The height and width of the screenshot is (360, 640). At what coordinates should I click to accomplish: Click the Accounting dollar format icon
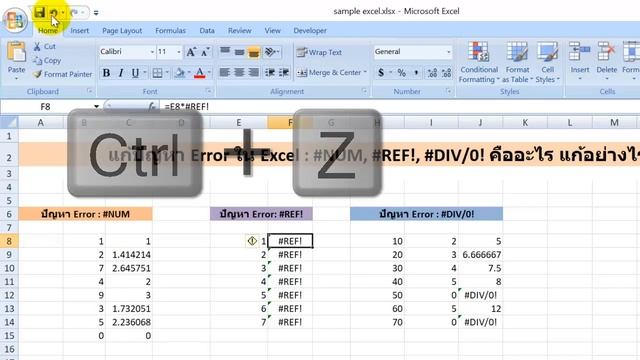pyautogui.click(x=381, y=73)
